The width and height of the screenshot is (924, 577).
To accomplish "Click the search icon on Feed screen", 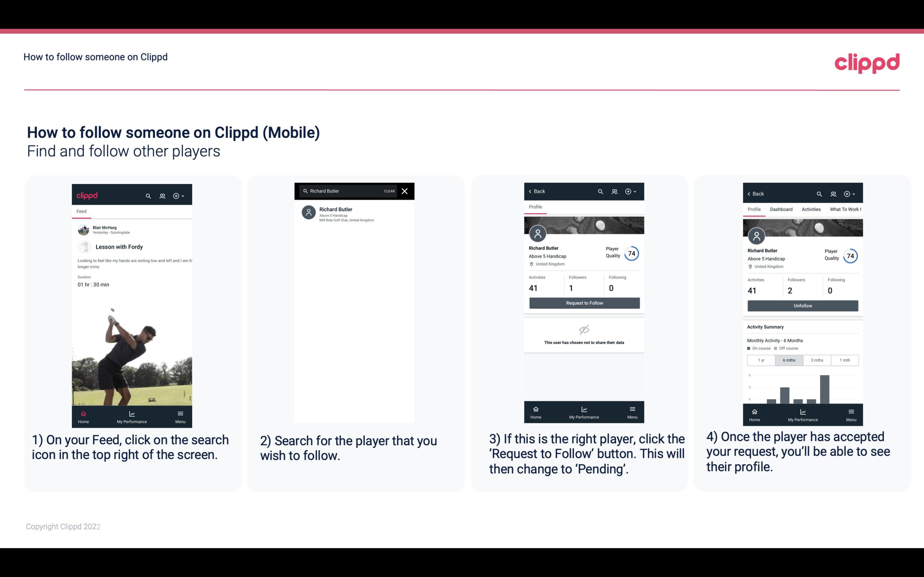I will 148,195.
